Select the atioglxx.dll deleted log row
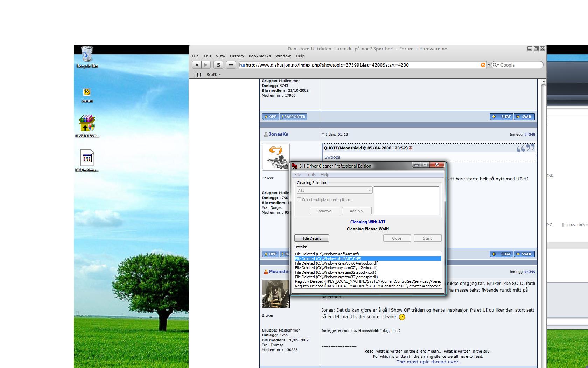 pos(368,263)
